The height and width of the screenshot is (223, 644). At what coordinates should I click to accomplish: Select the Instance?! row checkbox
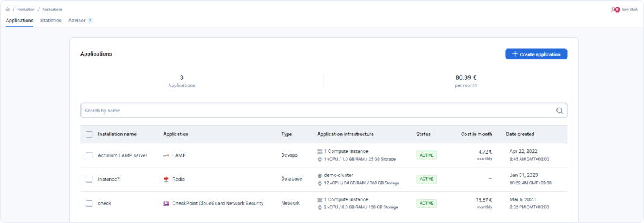click(x=89, y=179)
